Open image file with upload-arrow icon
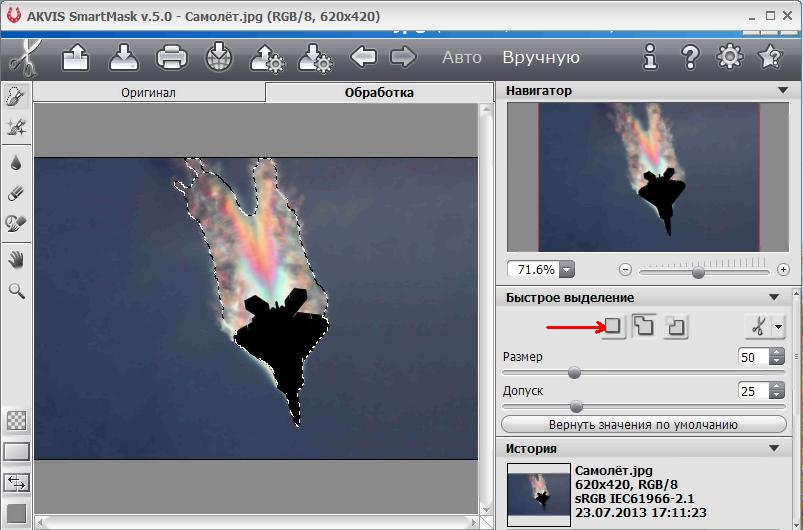 click(75, 57)
